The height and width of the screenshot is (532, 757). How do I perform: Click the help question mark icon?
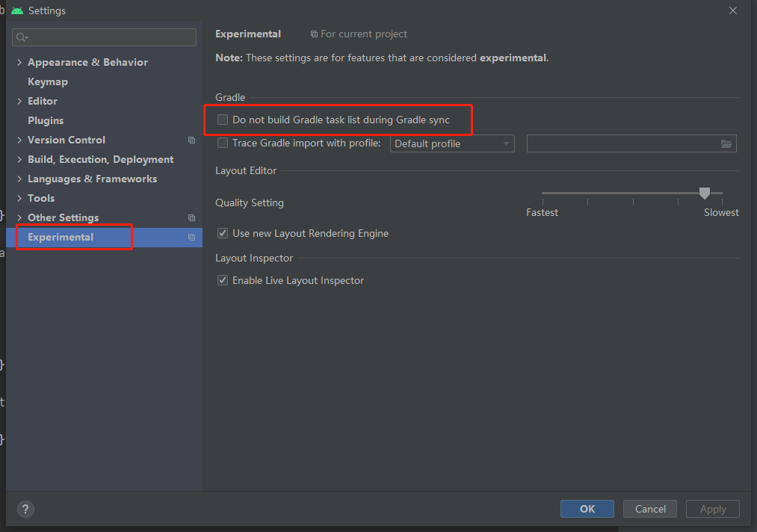[25, 509]
